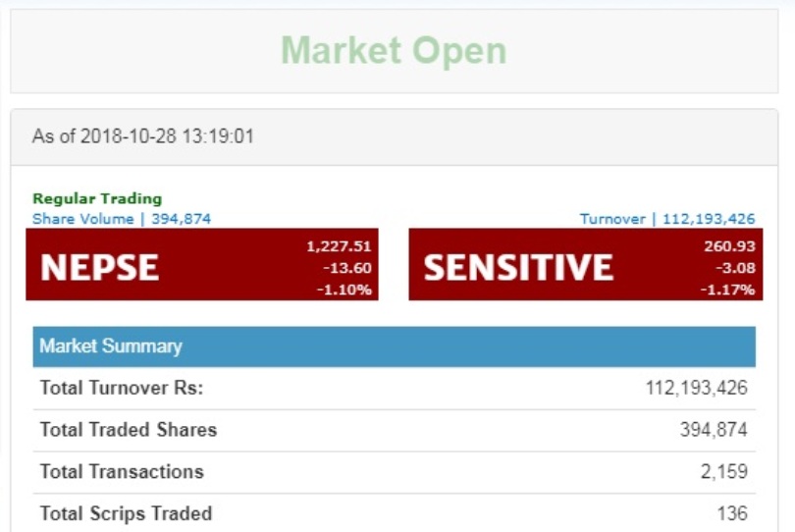This screenshot has width=795, height=532.
Task: Click the Total Turnover value in the table
Action: [696, 388]
